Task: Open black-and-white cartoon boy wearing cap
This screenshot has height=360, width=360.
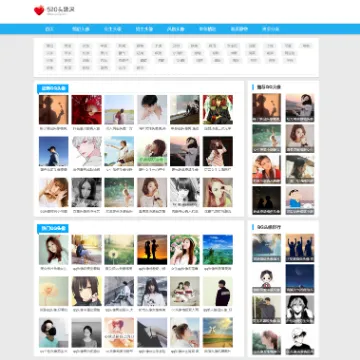Action: [300, 341]
